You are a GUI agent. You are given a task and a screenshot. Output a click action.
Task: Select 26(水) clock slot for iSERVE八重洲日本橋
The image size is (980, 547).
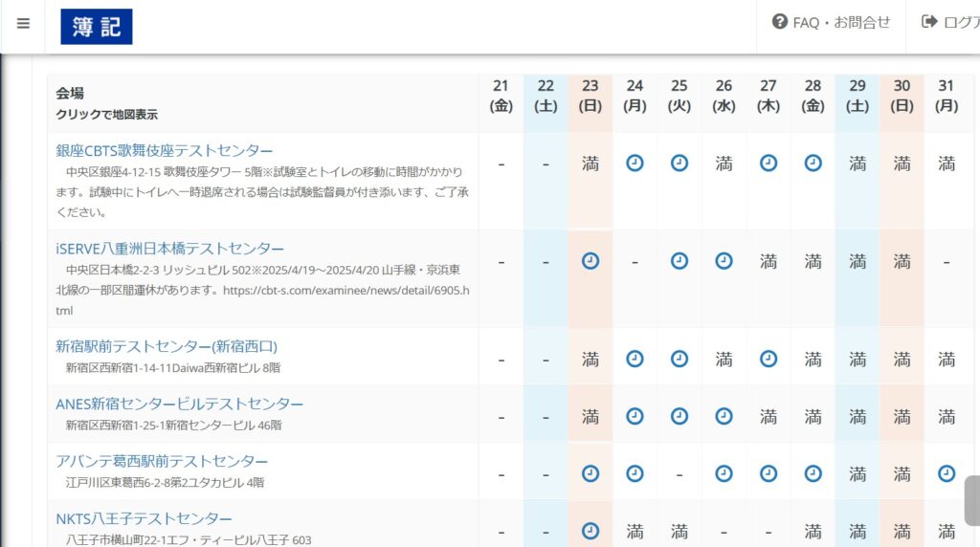pyautogui.click(x=724, y=261)
